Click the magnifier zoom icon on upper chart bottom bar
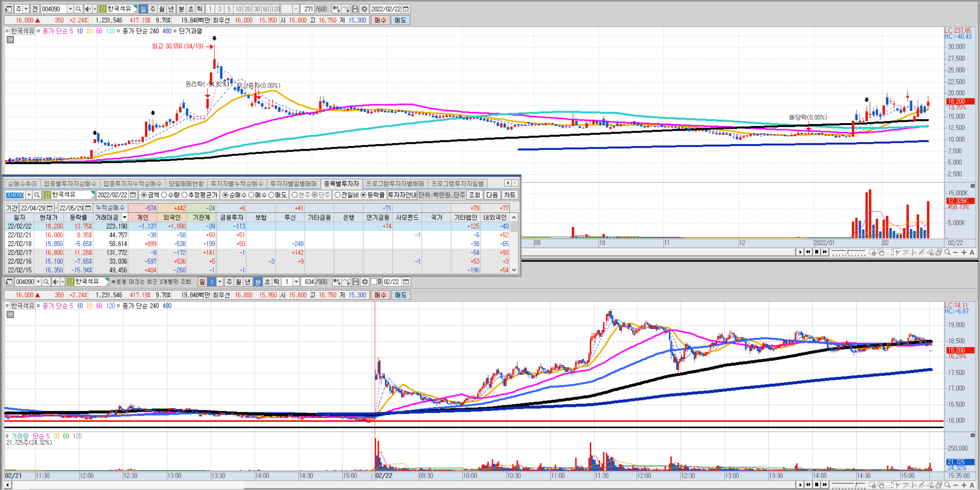 pos(947,252)
